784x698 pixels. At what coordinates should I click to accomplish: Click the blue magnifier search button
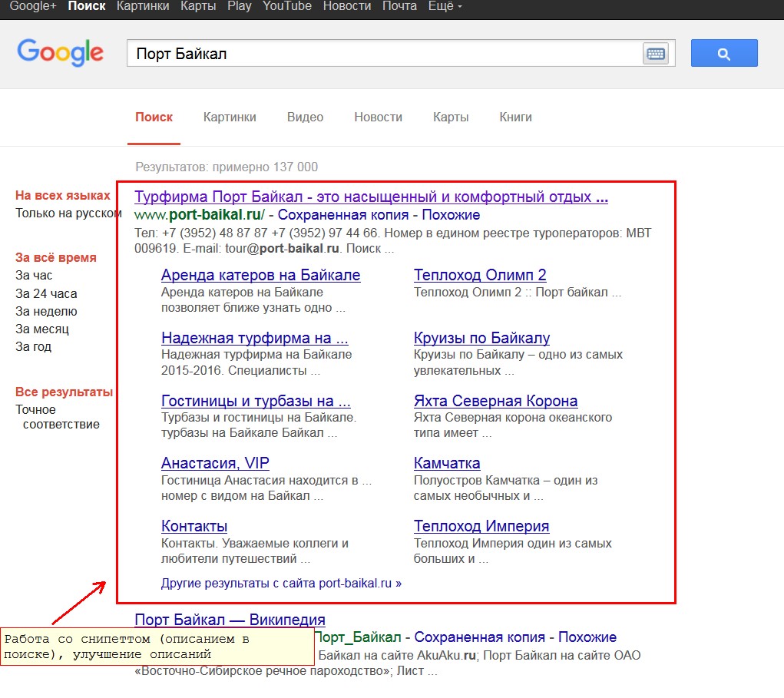click(x=723, y=53)
